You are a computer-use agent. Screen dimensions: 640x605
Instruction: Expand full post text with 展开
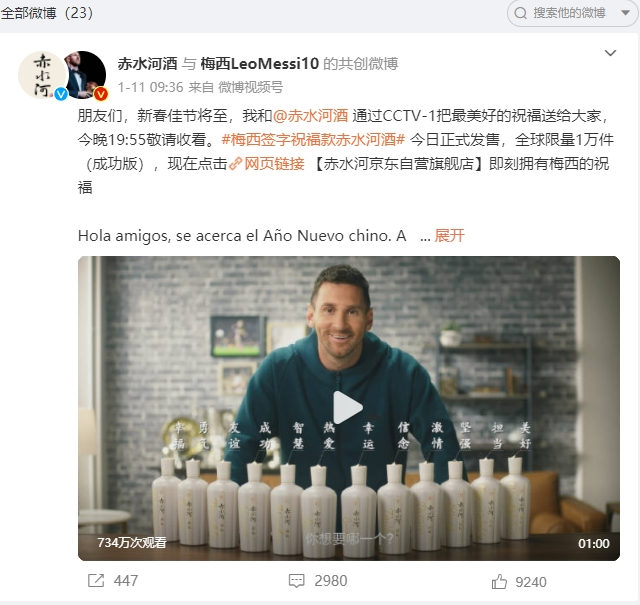click(449, 236)
